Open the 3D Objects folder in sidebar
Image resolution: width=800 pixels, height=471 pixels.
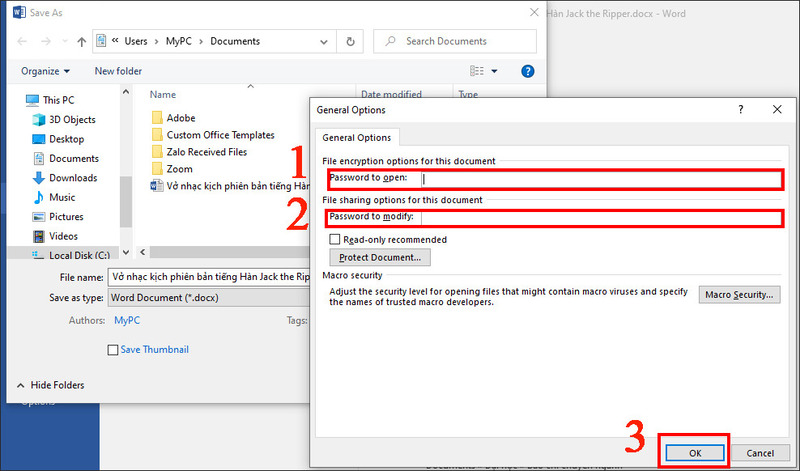click(73, 120)
